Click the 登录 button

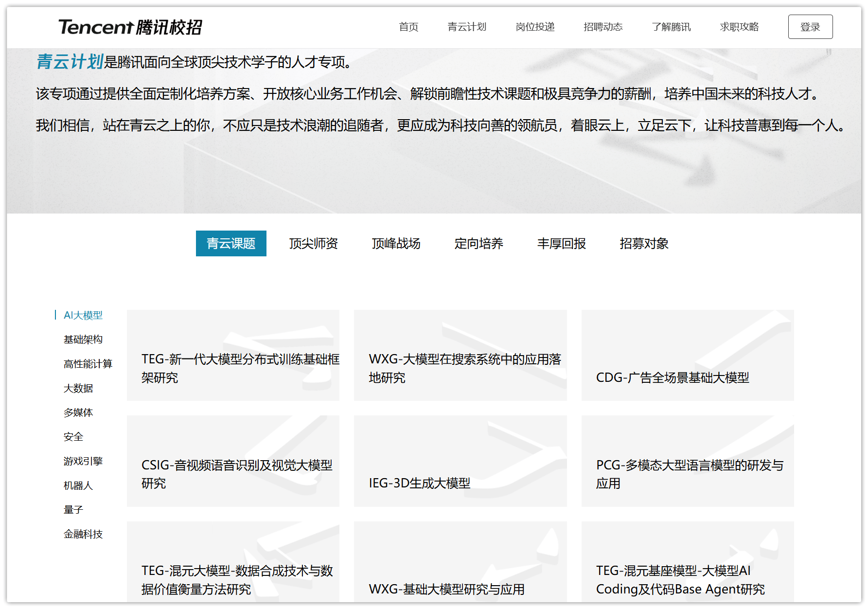810,27
